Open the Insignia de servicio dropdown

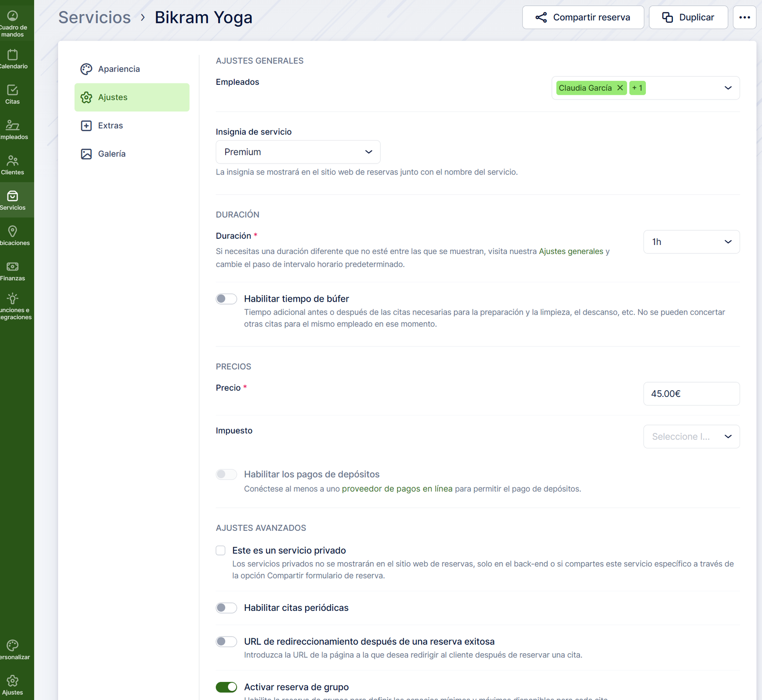pos(298,152)
